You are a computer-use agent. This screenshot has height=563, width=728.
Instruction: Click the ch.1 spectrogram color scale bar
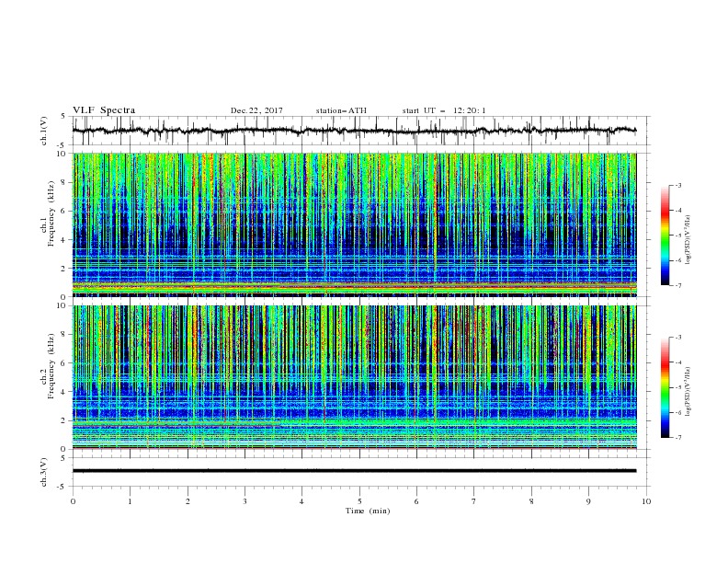click(665, 236)
